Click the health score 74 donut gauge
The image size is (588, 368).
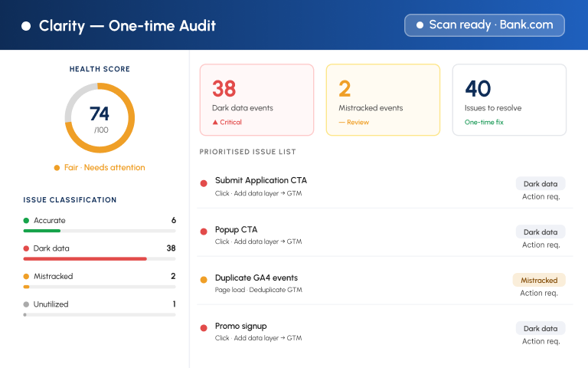(x=100, y=118)
